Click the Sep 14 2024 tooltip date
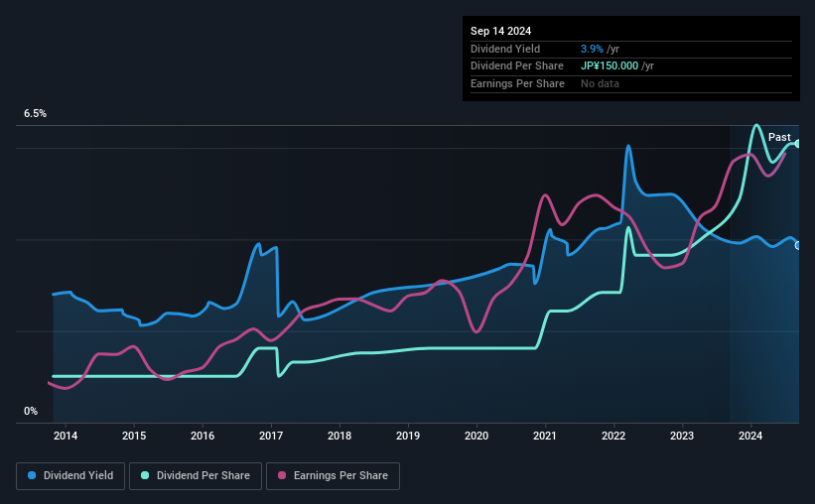This screenshot has width=815, height=504. point(500,31)
